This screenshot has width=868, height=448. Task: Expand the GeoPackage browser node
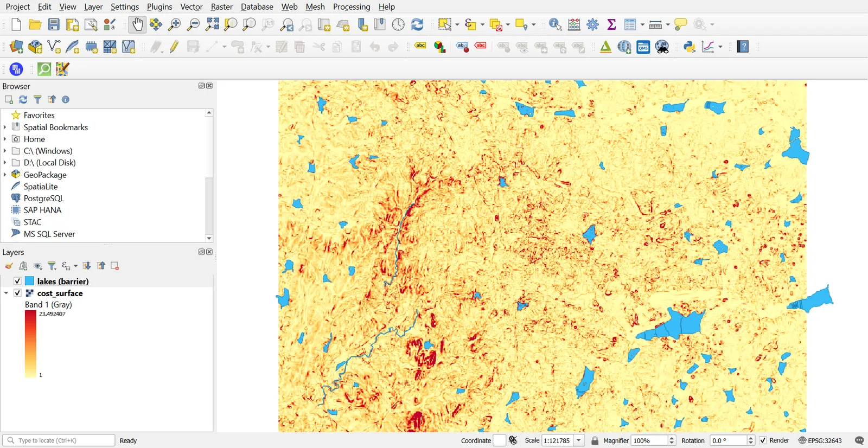5,175
